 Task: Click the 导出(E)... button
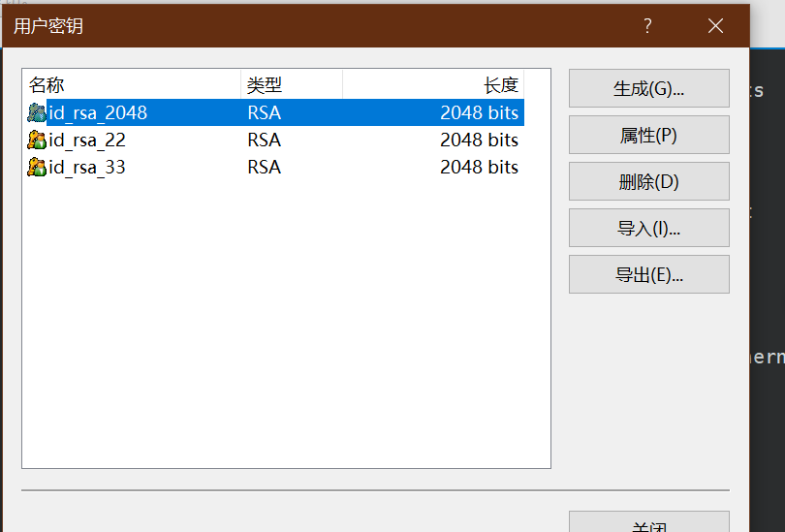tap(648, 274)
